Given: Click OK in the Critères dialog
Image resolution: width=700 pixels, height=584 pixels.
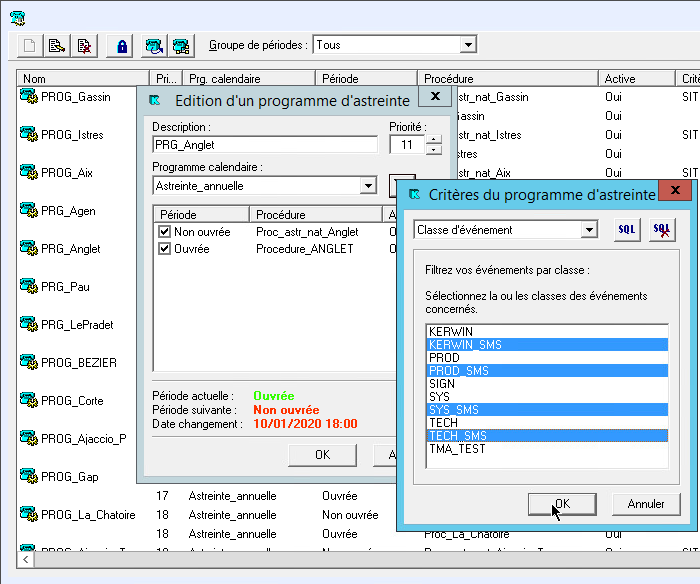Looking at the screenshot, I should coord(562,504).
